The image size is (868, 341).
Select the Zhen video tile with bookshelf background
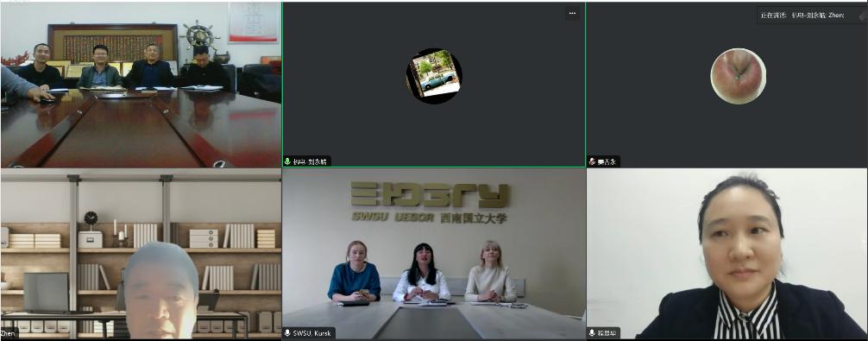(x=141, y=254)
